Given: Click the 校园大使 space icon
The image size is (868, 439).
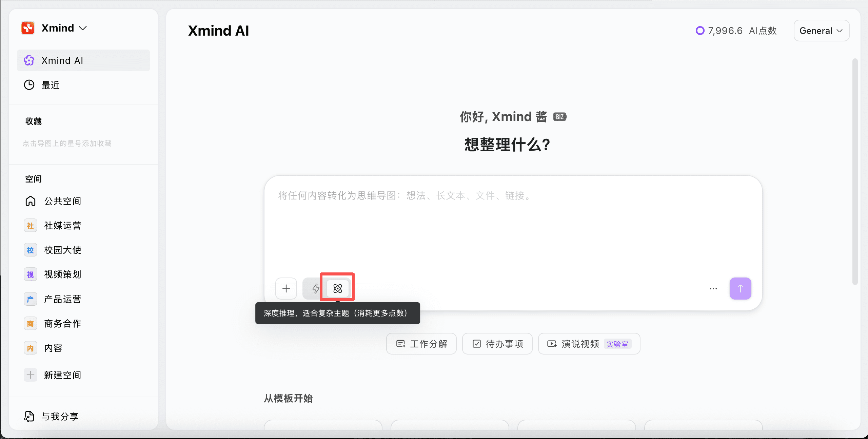Looking at the screenshot, I should click(x=31, y=250).
